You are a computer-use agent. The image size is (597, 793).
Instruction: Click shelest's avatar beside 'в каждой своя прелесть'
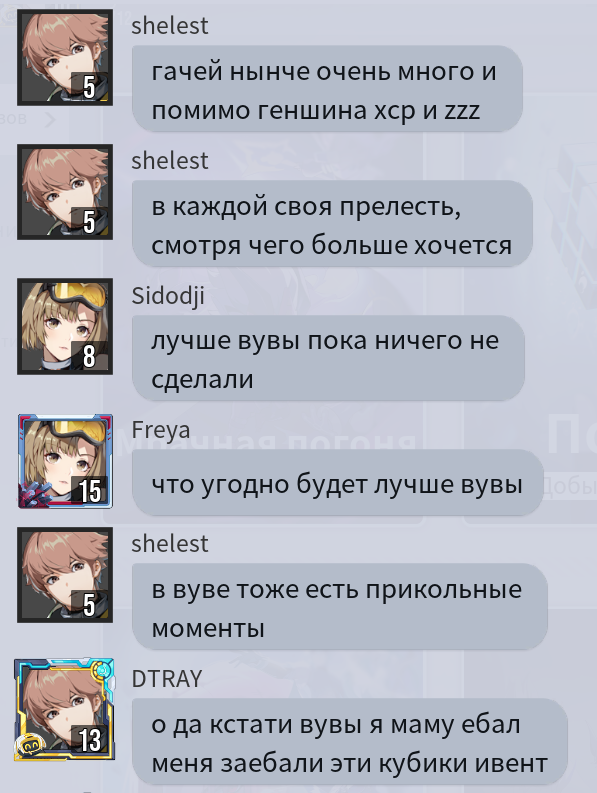65,192
